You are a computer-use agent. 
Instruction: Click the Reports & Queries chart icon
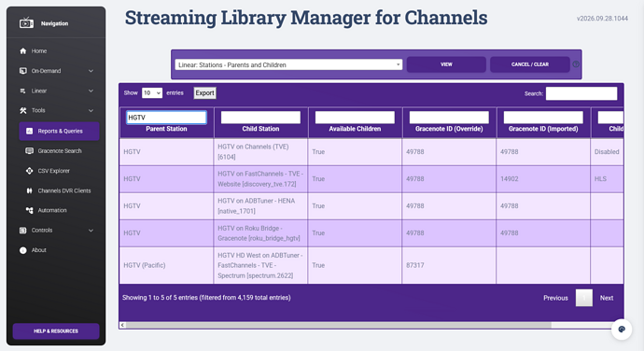[29, 131]
